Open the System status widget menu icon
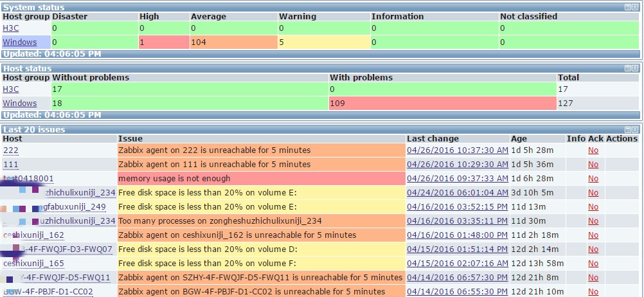The image size is (644, 297). pyautogui.click(x=628, y=7)
